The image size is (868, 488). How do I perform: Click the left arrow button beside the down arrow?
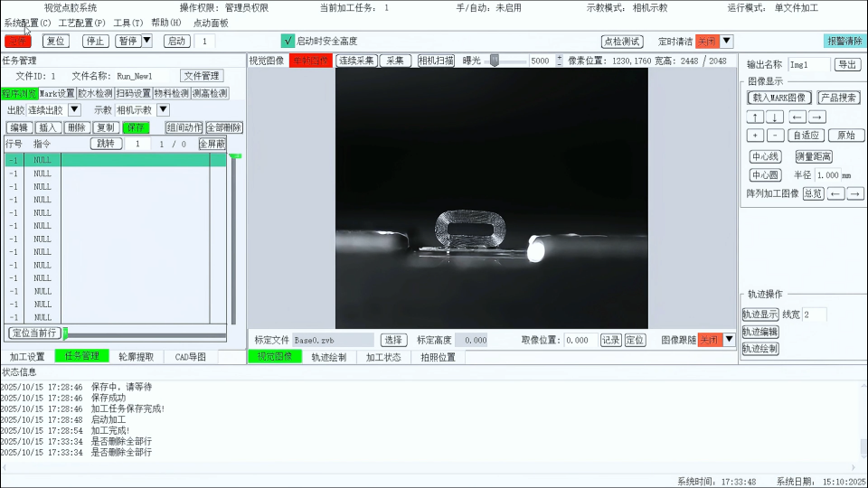click(797, 117)
